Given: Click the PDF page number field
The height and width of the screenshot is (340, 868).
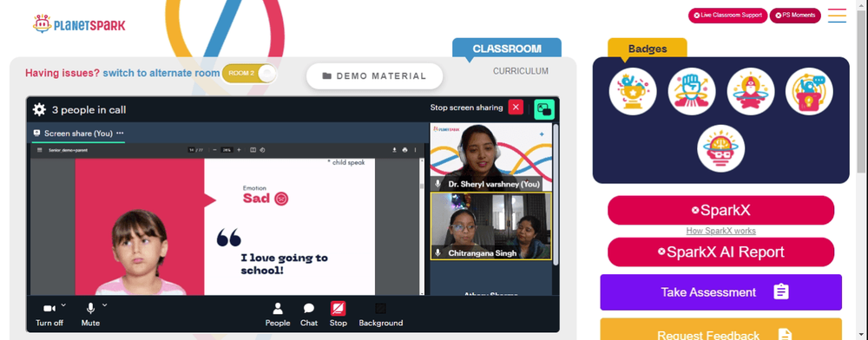Looking at the screenshot, I should pos(191,150).
